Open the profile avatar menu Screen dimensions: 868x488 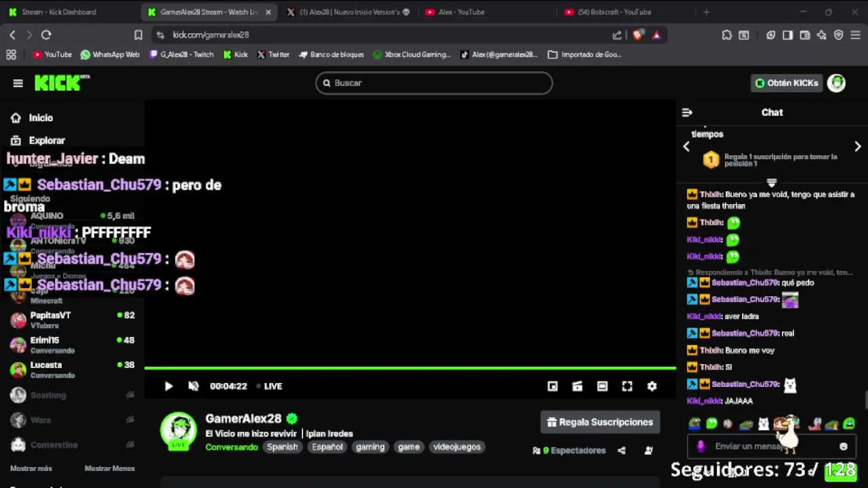click(836, 83)
